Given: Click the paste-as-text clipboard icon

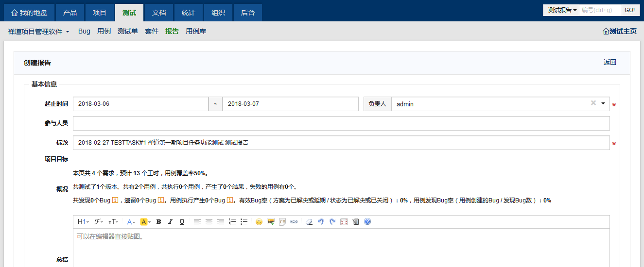Looking at the screenshot, I should pyautogui.click(x=356, y=222).
